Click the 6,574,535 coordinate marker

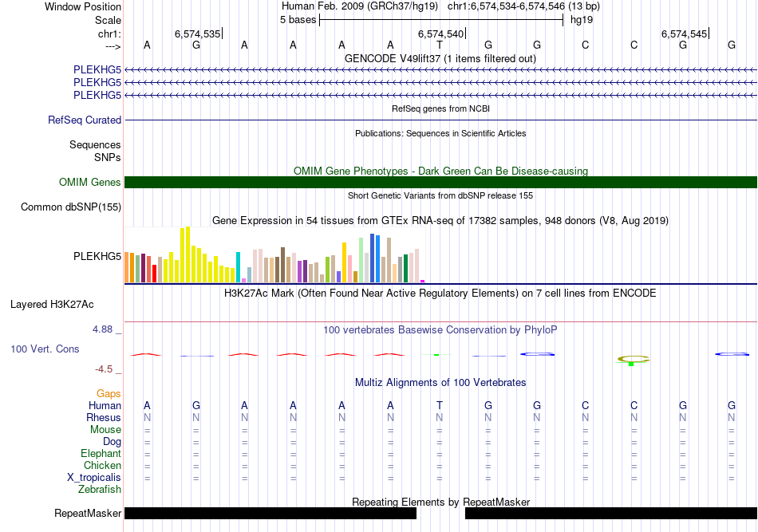197,33
